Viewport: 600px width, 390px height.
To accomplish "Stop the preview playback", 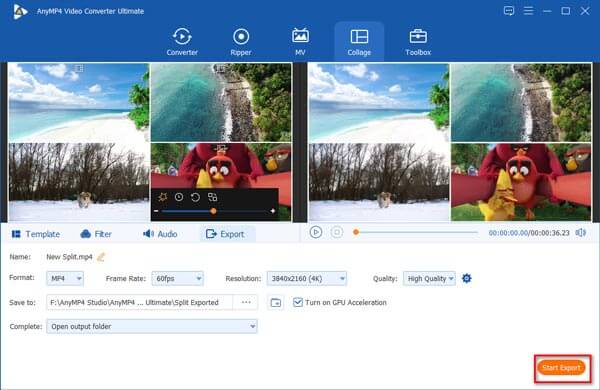I will coord(337,232).
